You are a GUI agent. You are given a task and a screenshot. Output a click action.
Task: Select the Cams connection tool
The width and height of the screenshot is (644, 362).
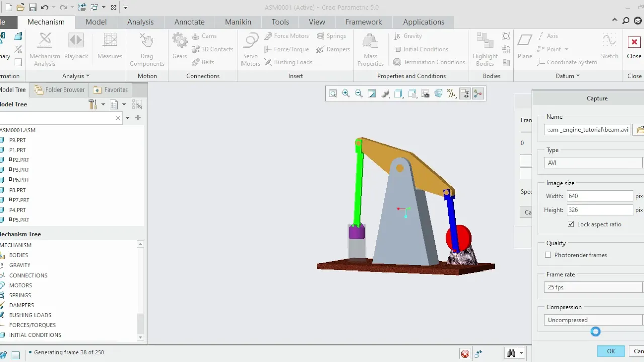click(204, 36)
